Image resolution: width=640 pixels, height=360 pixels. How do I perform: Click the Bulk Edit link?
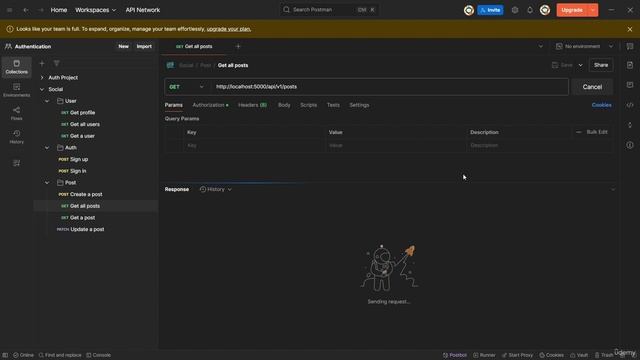(597, 132)
